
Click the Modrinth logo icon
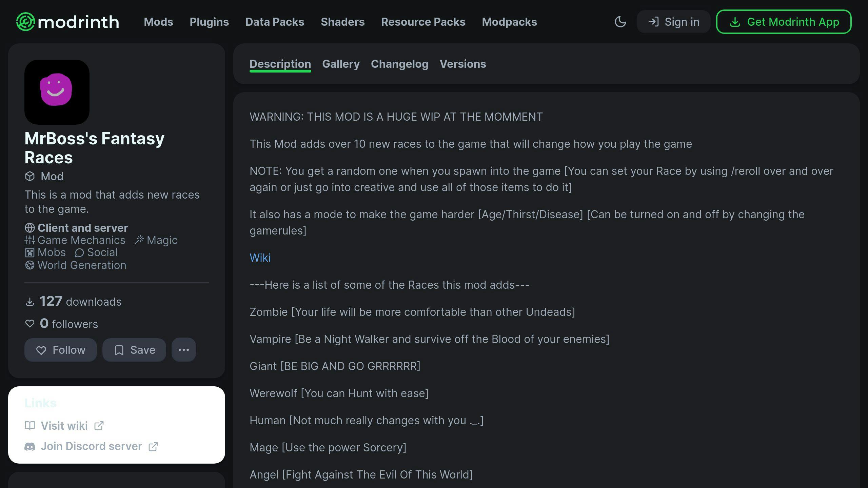(23, 21)
